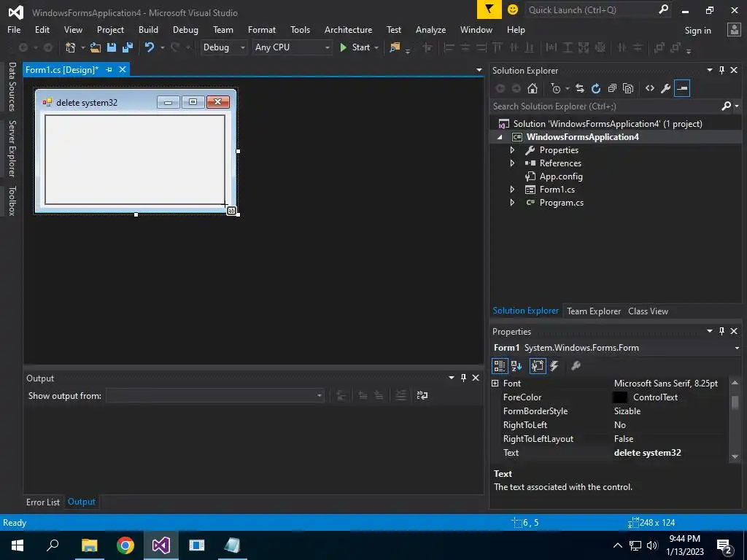This screenshot has height=560, width=747.
Task: Toggle the Properties view button in Properties panel
Action: (538, 366)
